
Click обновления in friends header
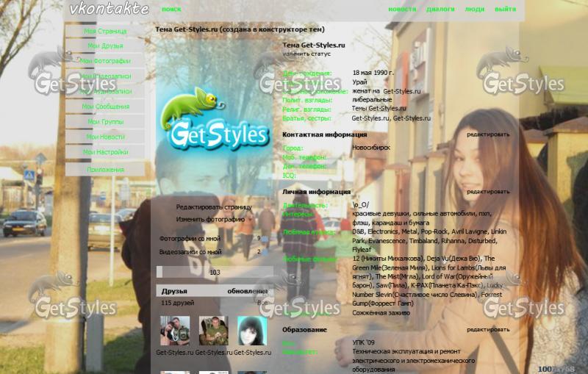tap(248, 291)
